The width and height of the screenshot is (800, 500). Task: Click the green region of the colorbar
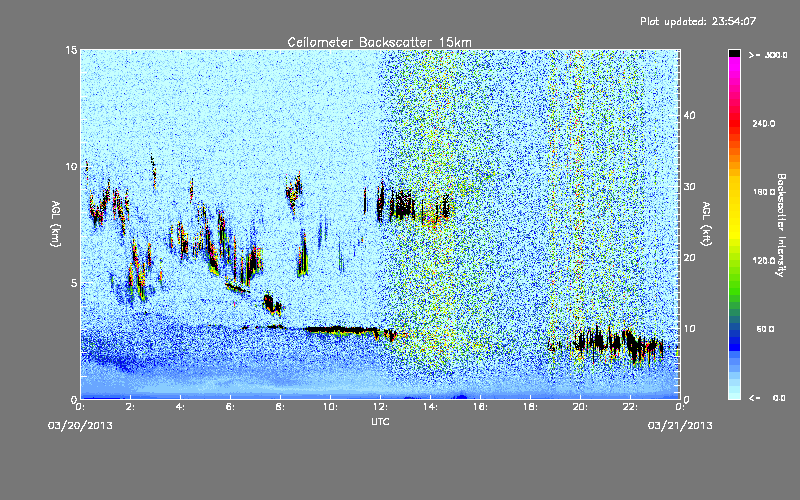click(734, 286)
